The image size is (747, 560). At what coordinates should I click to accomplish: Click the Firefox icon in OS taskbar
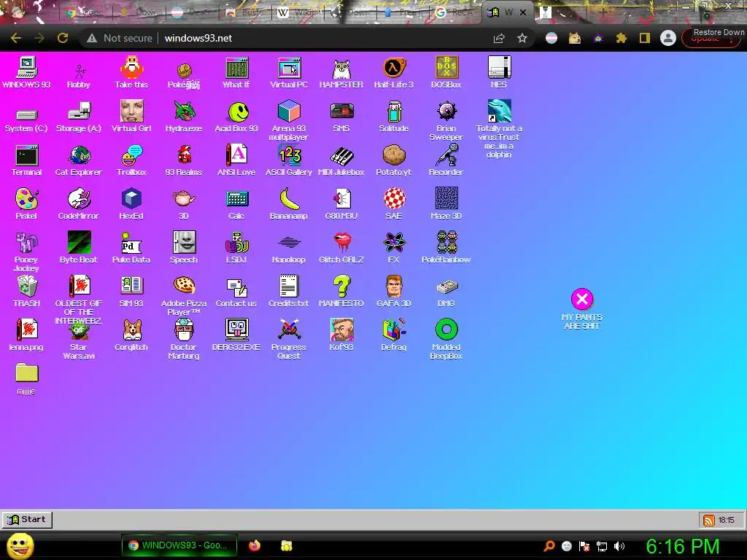pos(255,545)
